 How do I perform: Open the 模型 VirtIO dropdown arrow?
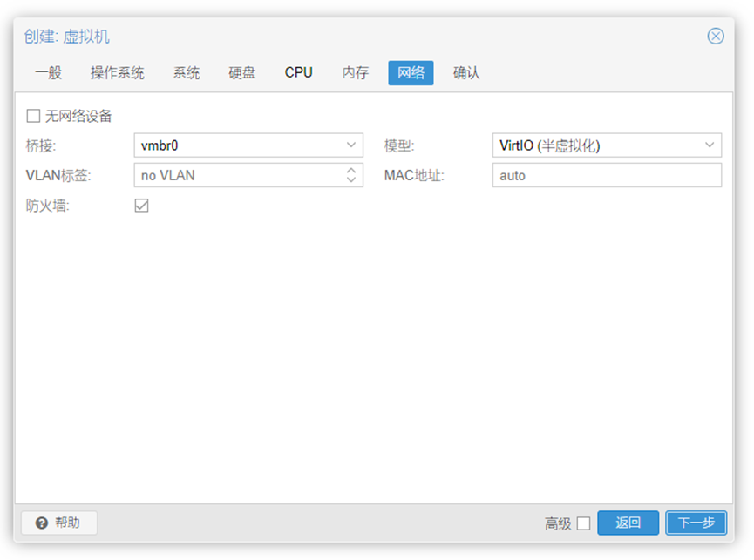[x=710, y=145]
